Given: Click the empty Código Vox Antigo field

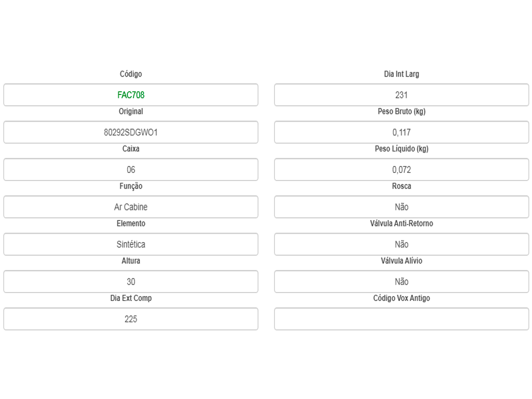Looking at the screenshot, I should coord(401,319).
